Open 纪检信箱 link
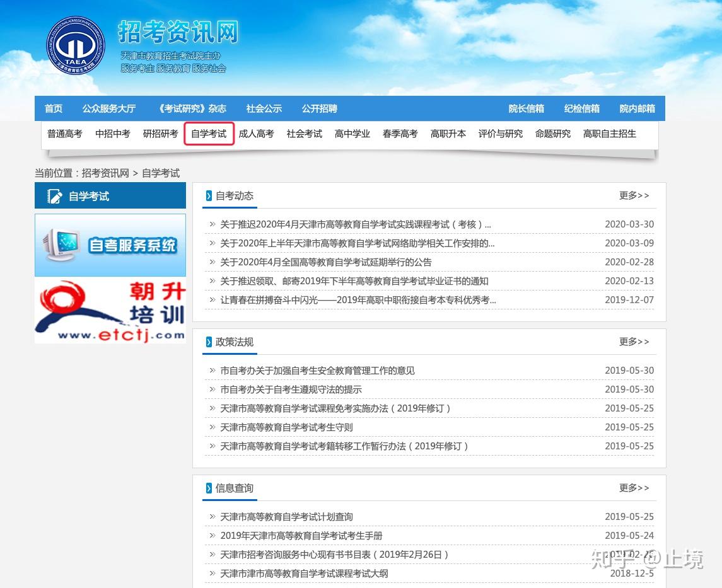Viewport: 722px width, 588px height. [582, 108]
